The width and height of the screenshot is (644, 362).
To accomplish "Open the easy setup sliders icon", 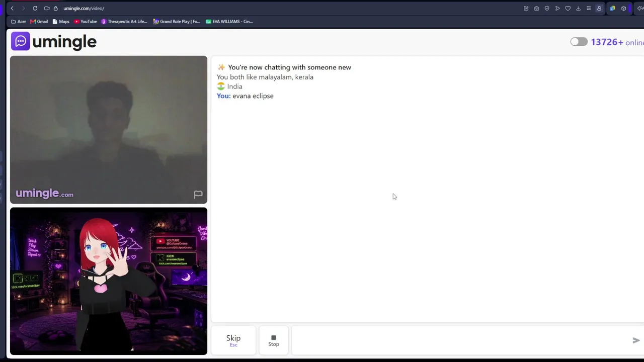I will [589, 8].
